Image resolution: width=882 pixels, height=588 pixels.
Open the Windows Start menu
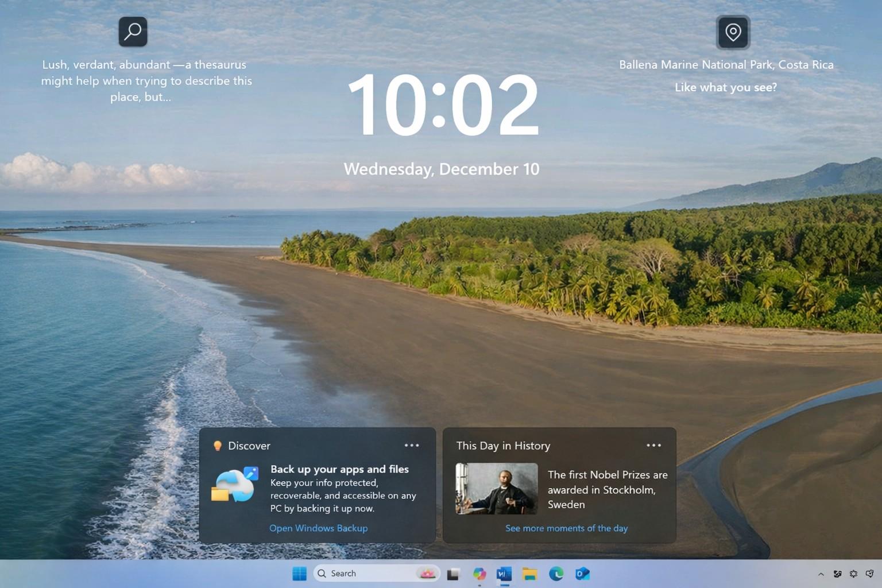299,574
